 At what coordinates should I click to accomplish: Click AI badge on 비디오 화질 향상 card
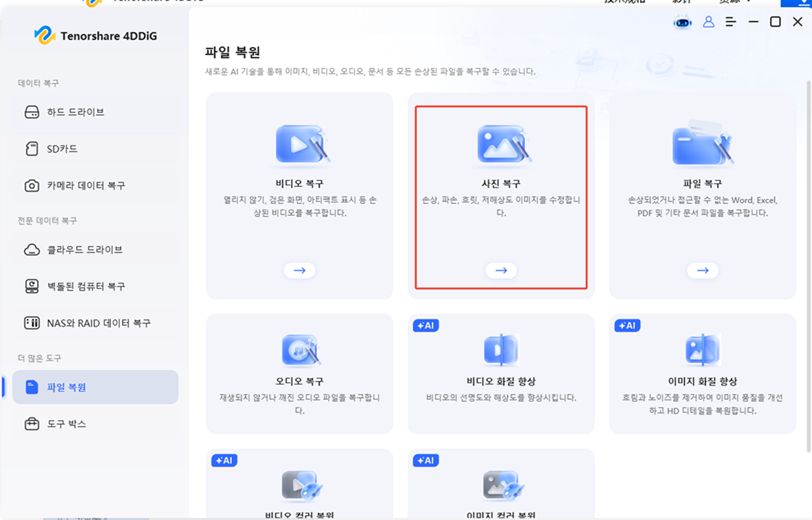click(426, 325)
